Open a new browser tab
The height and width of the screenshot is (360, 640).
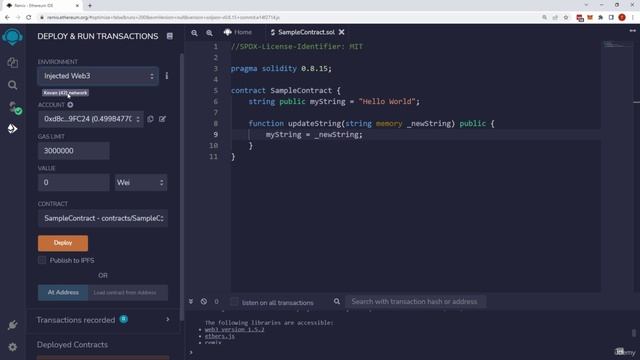[x=90, y=6]
